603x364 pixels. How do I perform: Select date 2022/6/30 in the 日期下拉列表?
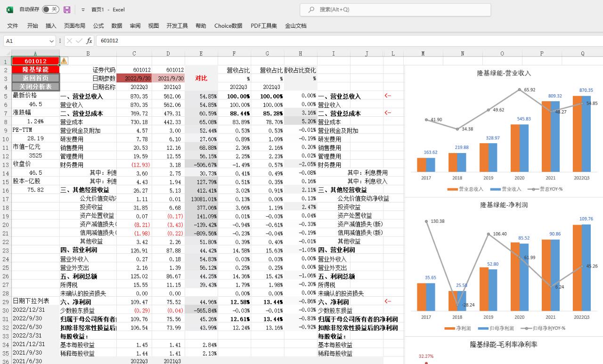tap(35, 327)
